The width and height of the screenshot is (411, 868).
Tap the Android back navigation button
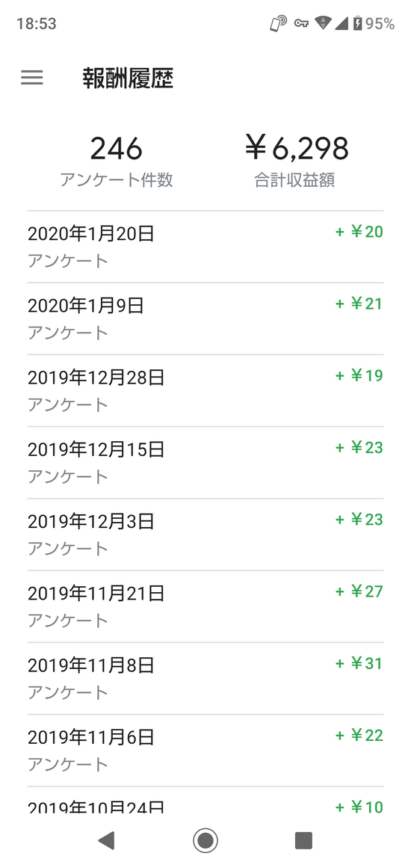(x=105, y=840)
